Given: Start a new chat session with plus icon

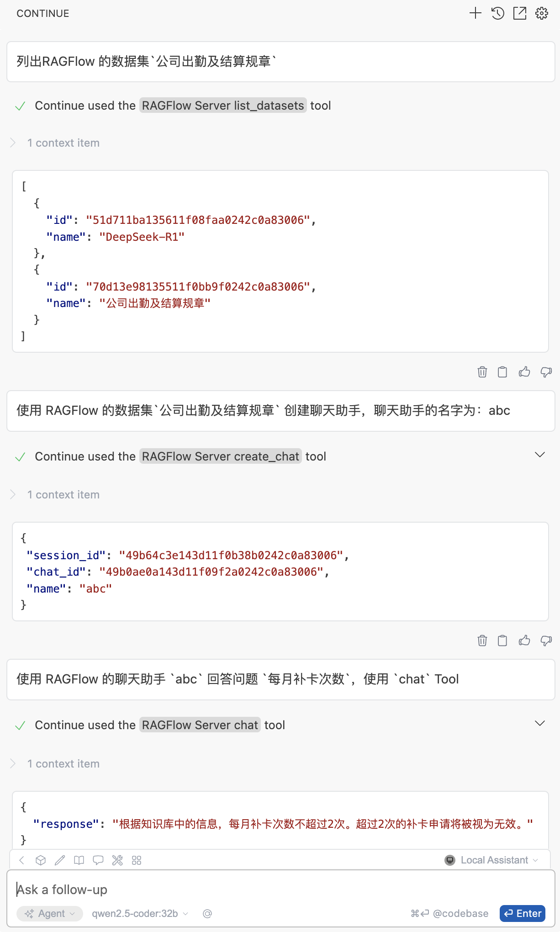Looking at the screenshot, I should [475, 13].
